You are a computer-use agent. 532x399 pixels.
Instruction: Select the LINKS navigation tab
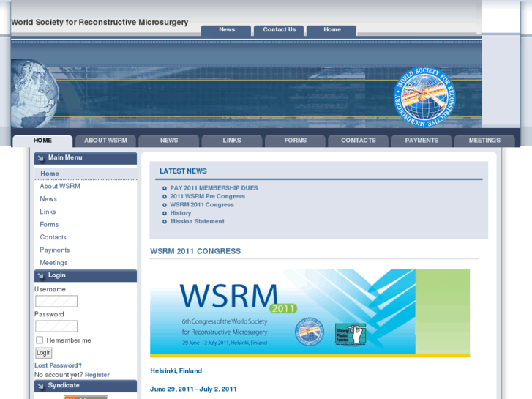click(x=232, y=141)
